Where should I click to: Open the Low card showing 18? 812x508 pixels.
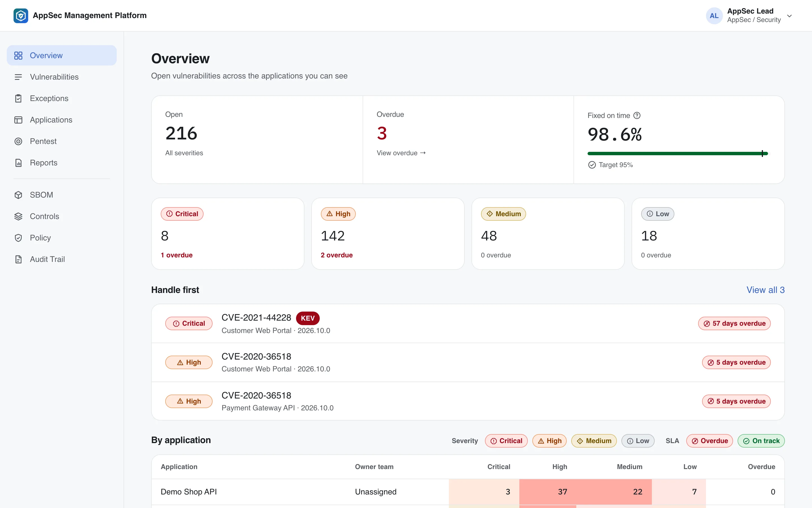[x=708, y=233]
